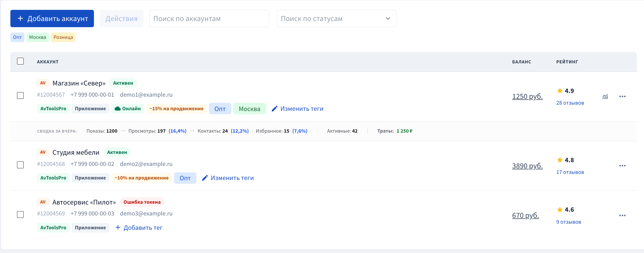The width and height of the screenshot is (644, 253).
Task: Click account ID #12004569
Action: tap(51, 214)
